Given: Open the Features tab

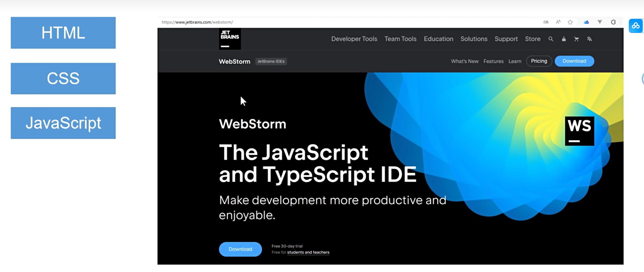Looking at the screenshot, I should click(x=493, y=61).
